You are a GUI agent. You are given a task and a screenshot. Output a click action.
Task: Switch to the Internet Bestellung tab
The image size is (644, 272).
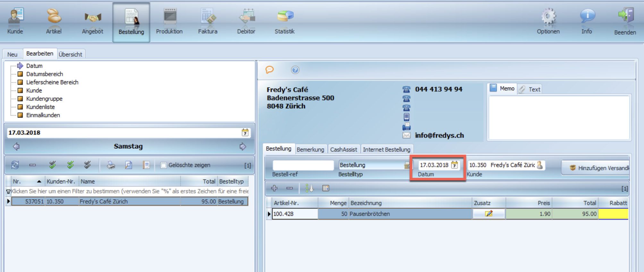tap(386, 149)
